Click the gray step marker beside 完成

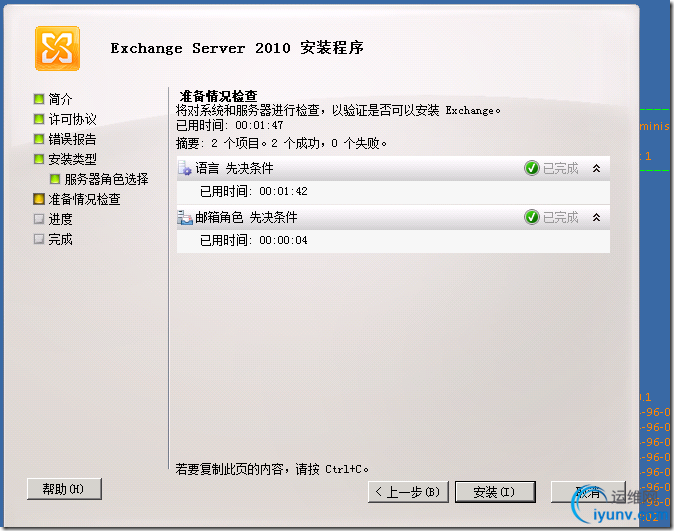(x=39, y=239)
